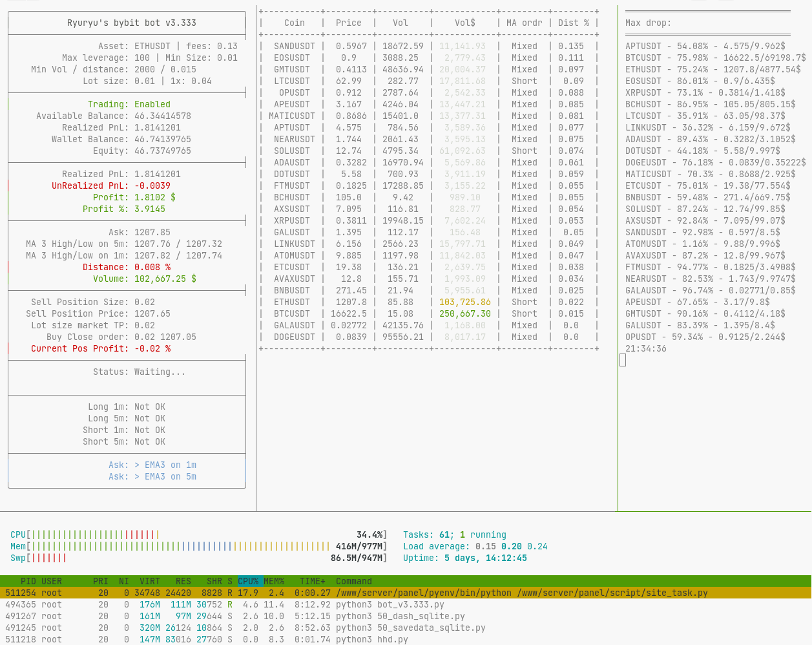Select the "OPUSDT - 59.34%" max drop line
Screen dimensions: 812x645
coord(705,337)
